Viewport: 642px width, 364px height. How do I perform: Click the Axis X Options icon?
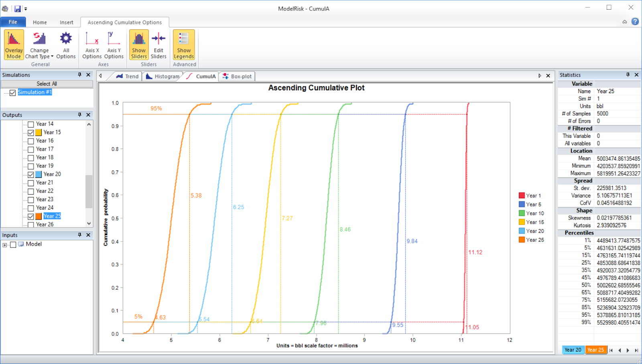(x=91, y=44)
